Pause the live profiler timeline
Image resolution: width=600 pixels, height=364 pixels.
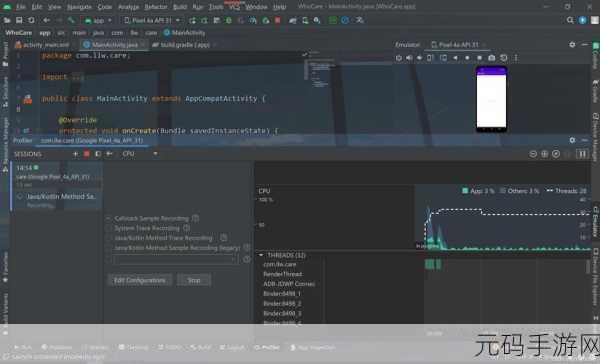click(x=582, y=154)
